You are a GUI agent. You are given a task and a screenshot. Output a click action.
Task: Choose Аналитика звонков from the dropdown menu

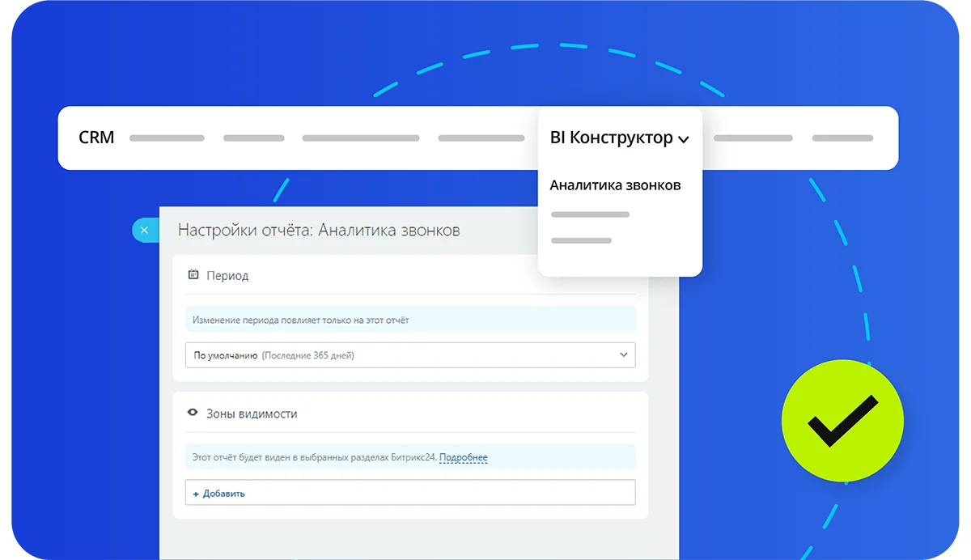pos(616,185)
